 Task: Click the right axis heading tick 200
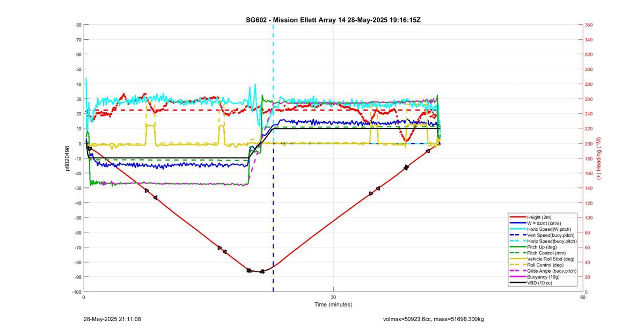(589, 143)
